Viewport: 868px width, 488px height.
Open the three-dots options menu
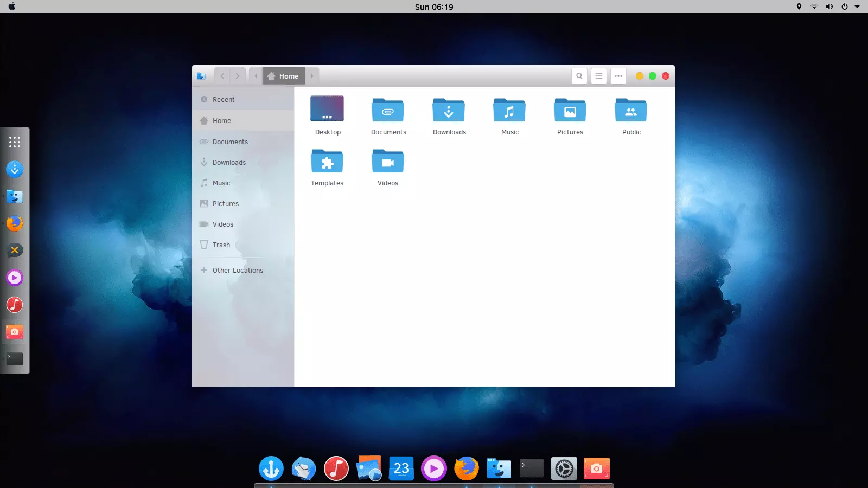tap(618, 76)
